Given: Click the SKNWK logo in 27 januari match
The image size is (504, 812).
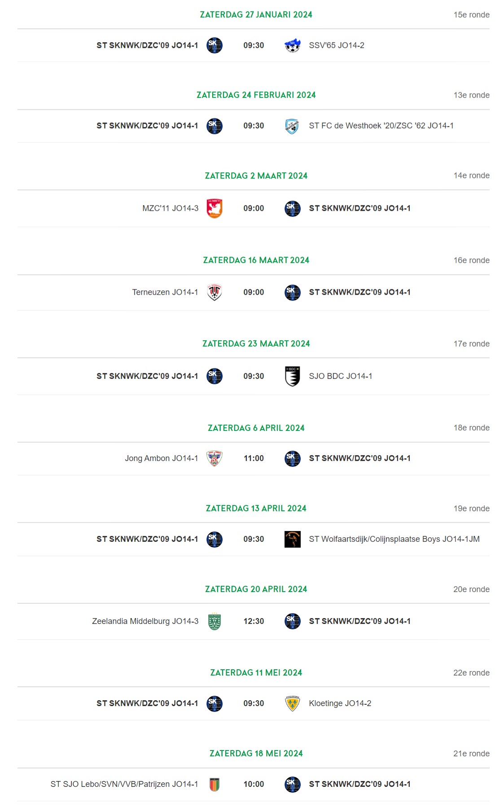Looking at the screenshot, I should click(x=215, y=45).
